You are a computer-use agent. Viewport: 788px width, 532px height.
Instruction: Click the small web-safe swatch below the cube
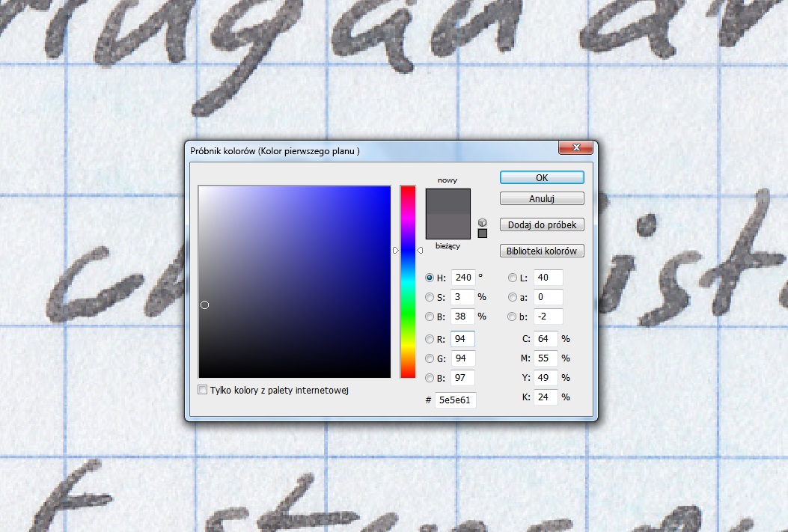(482, 233)
